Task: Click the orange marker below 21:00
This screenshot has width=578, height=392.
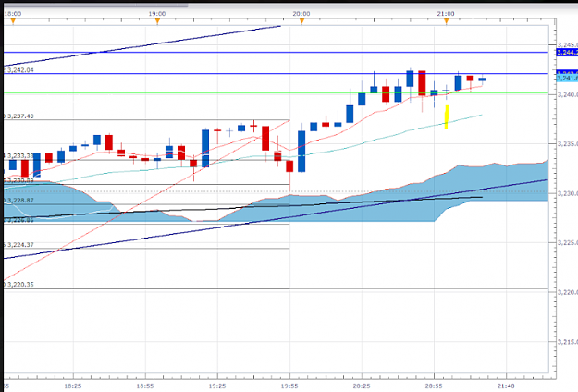Action: pyautogui.click(x=447, y=21)
